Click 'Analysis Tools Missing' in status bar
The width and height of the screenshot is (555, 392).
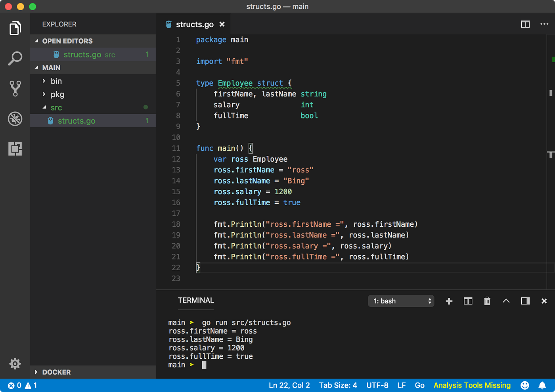(x=472, y=385)
